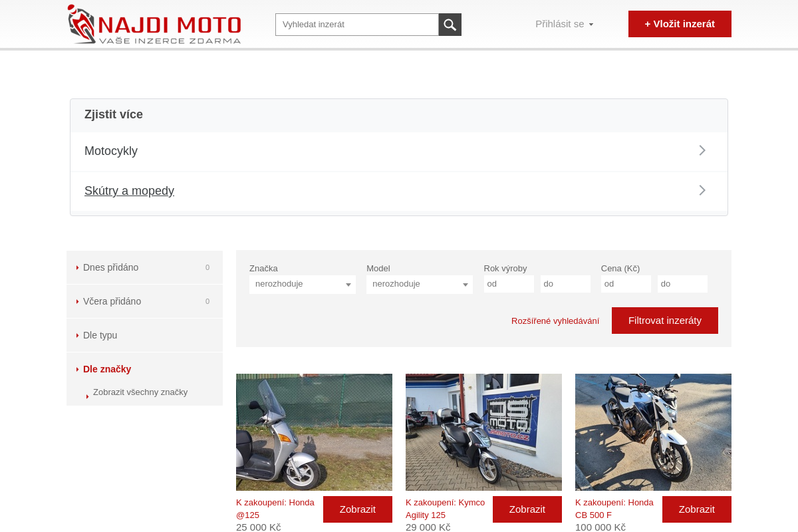Focus the Cena 'do' field
Screen dimensions: 798x532
tap(682, 284)
